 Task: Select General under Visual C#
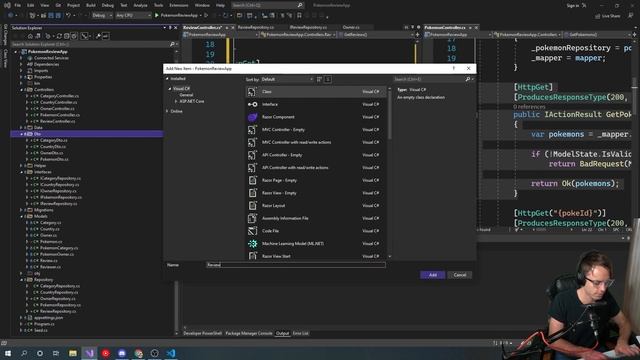pyautogui.click(x=187, y=95)
